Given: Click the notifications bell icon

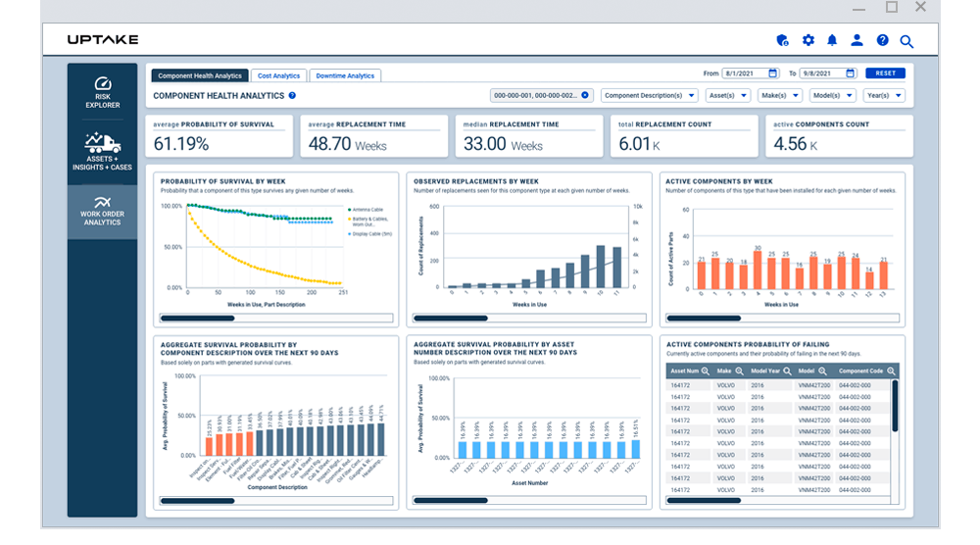Looking at the screenshot, I should pos(832,40).
